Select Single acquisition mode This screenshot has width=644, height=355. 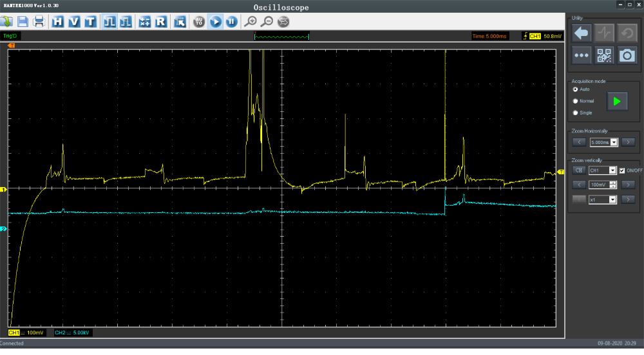[x=575, y=113]
